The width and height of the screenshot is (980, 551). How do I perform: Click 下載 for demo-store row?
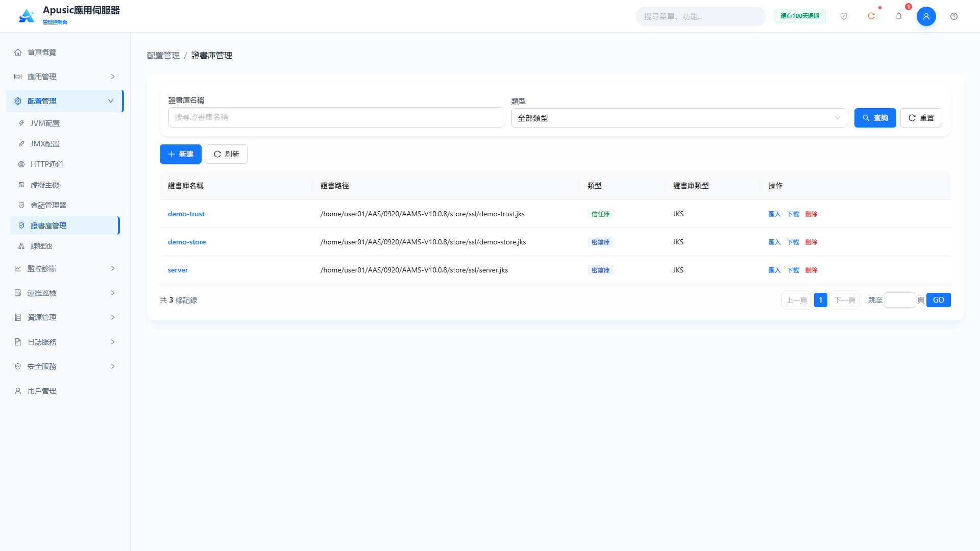[793, 242]
